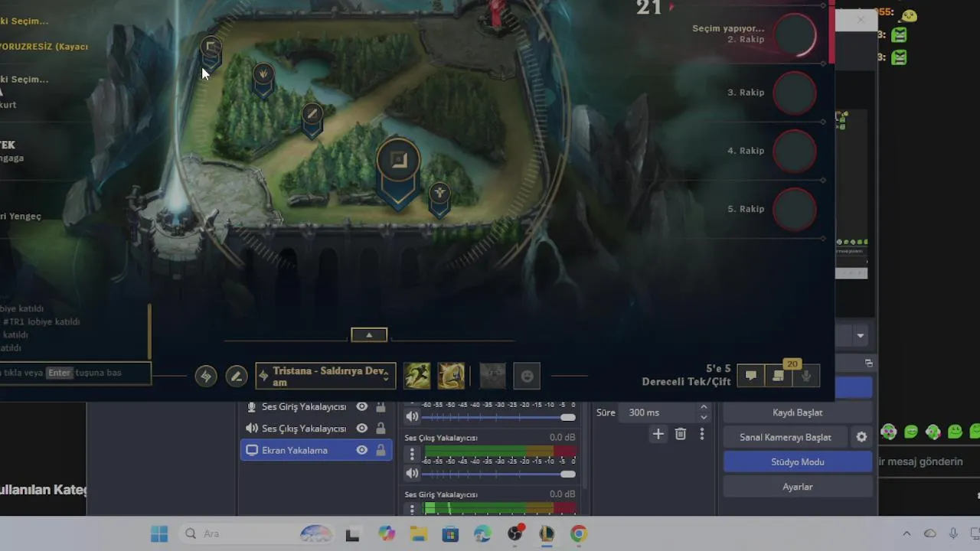Click Kaydı Başlat to start recording
Screen dimensions: 980x551
tap(797, 412)
